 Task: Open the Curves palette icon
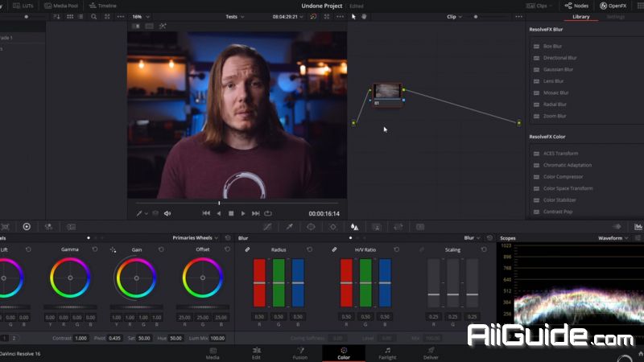(267, 227)
